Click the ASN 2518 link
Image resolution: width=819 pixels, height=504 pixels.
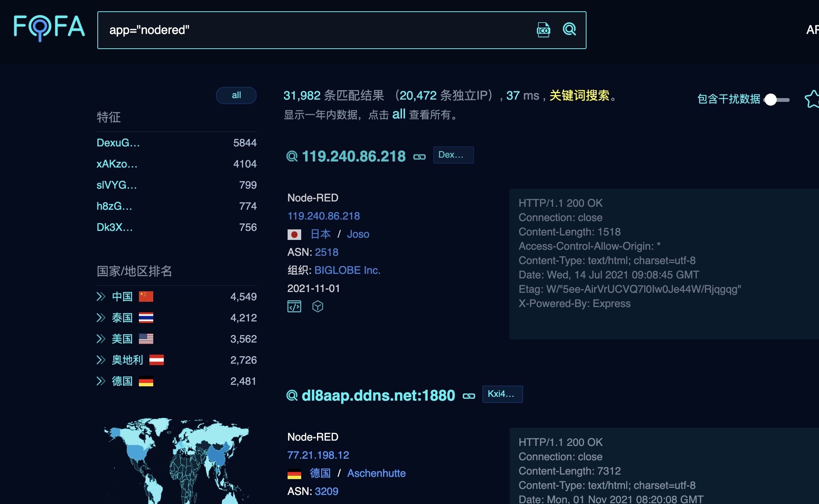pyautogui.click(x=326, y=252)
